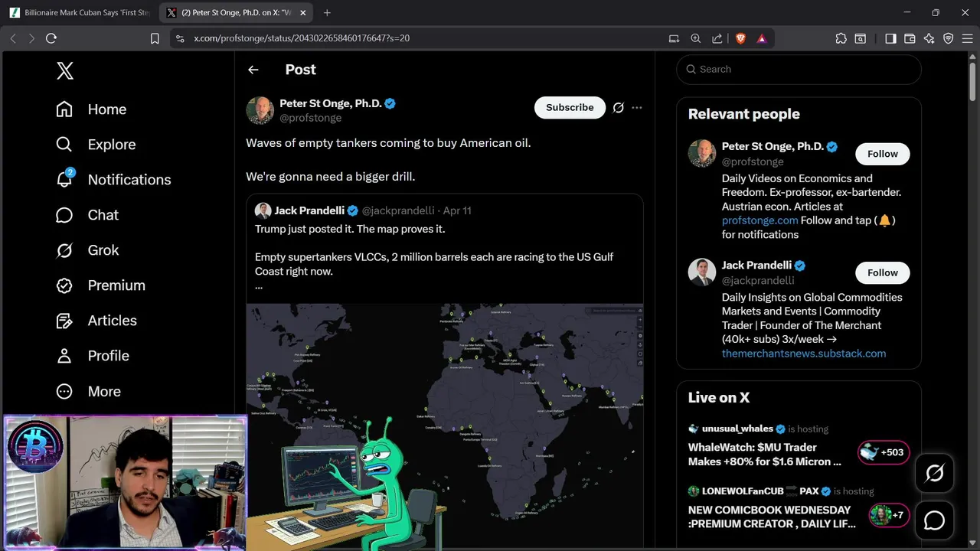The height and width of the screenshot is (551, 980).
Task: Click the +7 listeners badge
Action: (x=889, y=515)
